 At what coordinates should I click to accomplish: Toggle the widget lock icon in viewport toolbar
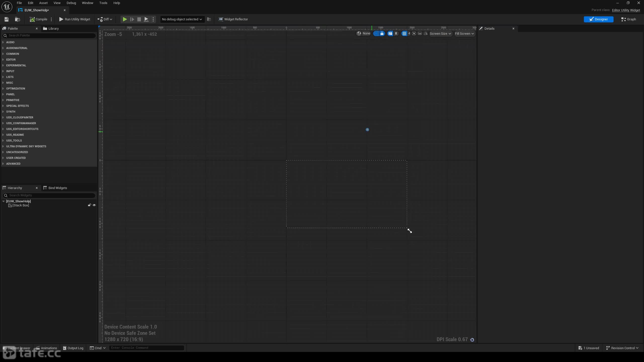pos(382,33)
